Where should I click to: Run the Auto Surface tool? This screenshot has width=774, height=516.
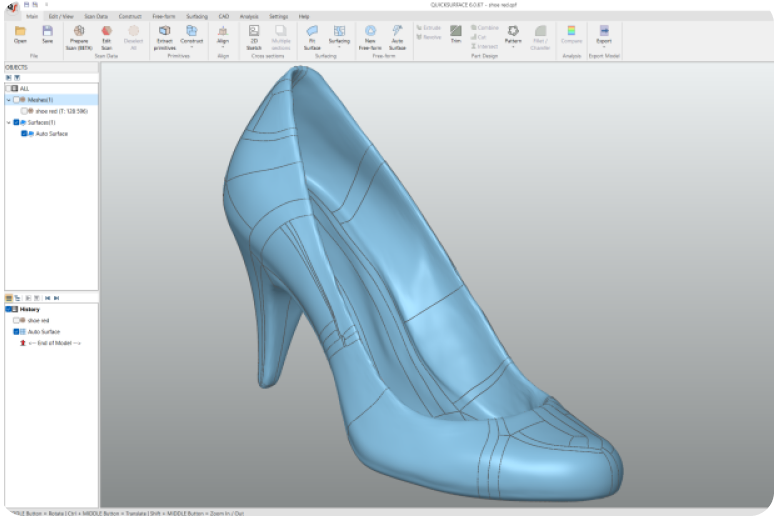[x=397, y=32]
